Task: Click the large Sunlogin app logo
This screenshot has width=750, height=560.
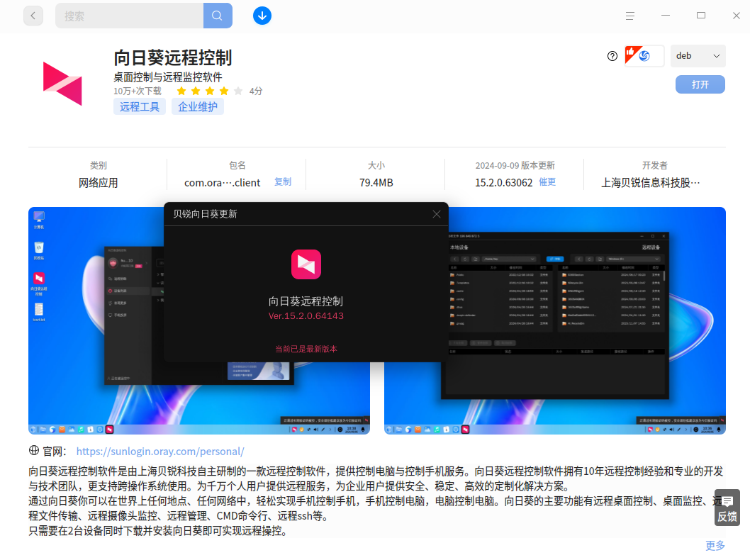Action: (62, 84)
